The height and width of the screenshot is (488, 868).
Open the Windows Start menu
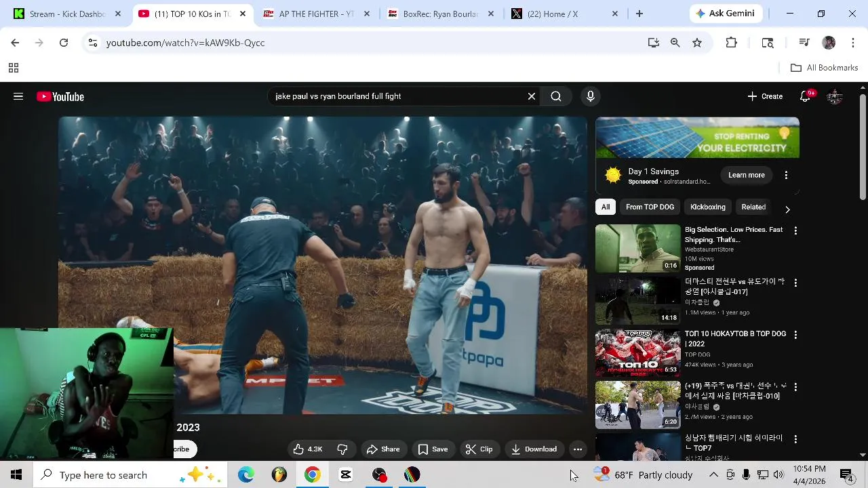[16, 474]
